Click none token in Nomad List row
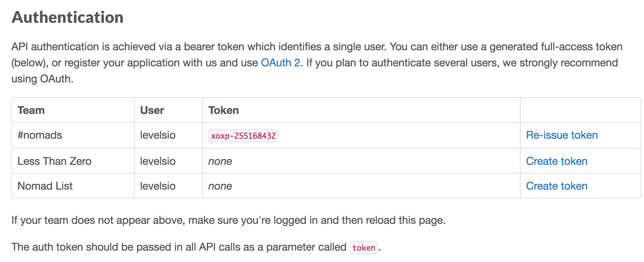Image resolution: width=644 pixels, height=262 pixels. point(220,186)
